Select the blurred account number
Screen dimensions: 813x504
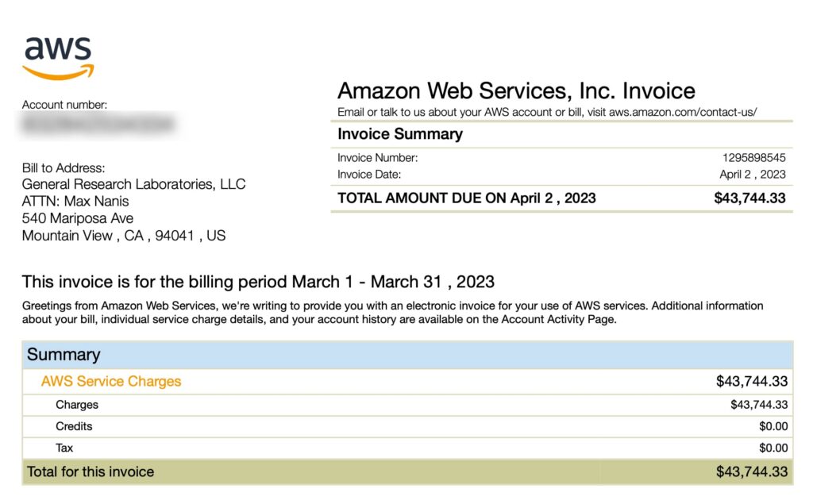[x=98, y=125]
